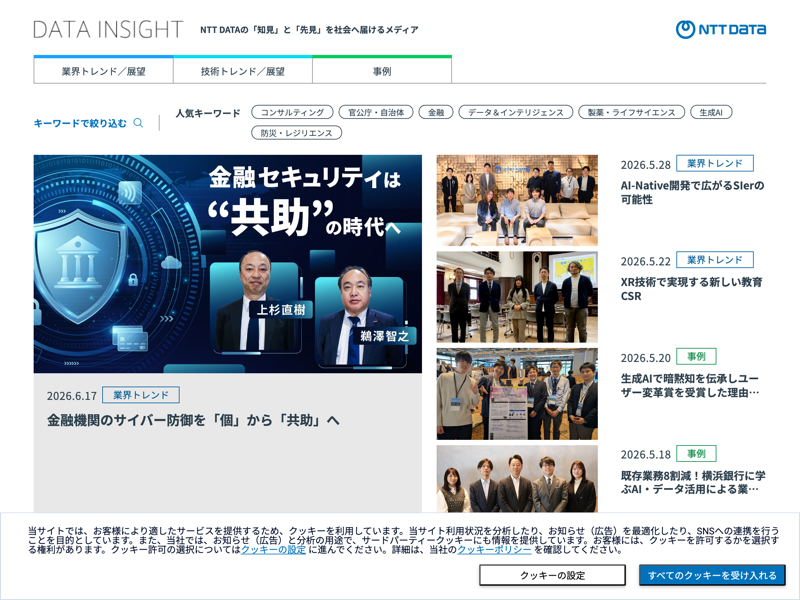Select the データ＆インテリジェンス keyword tag
This screenshot has width=800, height=600.
pyautogui.click(x=516, y=112)
